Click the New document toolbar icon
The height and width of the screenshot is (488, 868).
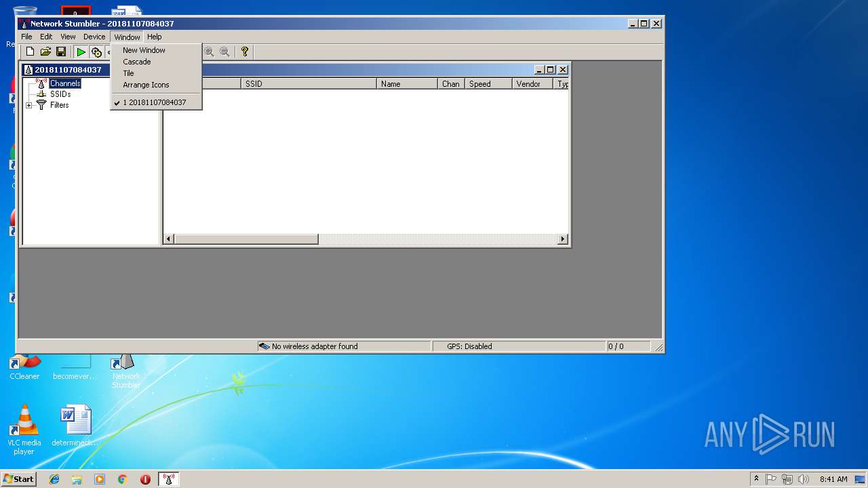coord(30,52)
